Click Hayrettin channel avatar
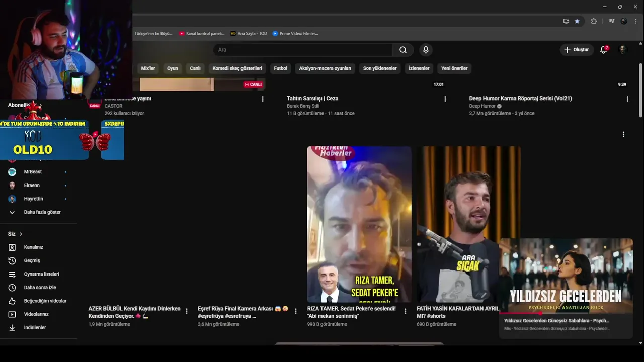 (x=12, y=199)
